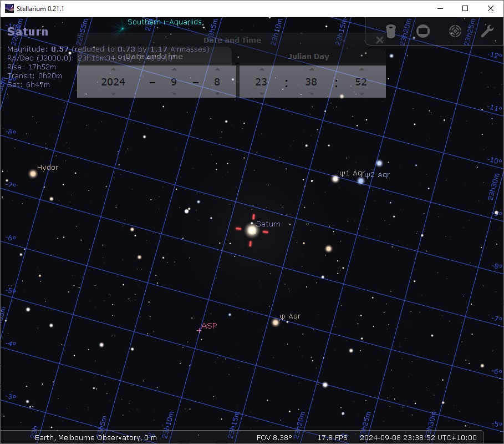Click the 'Set: 6h47m' info line
Screen dimensions: 504x444
pyautogui.click(x=29, y=84)
